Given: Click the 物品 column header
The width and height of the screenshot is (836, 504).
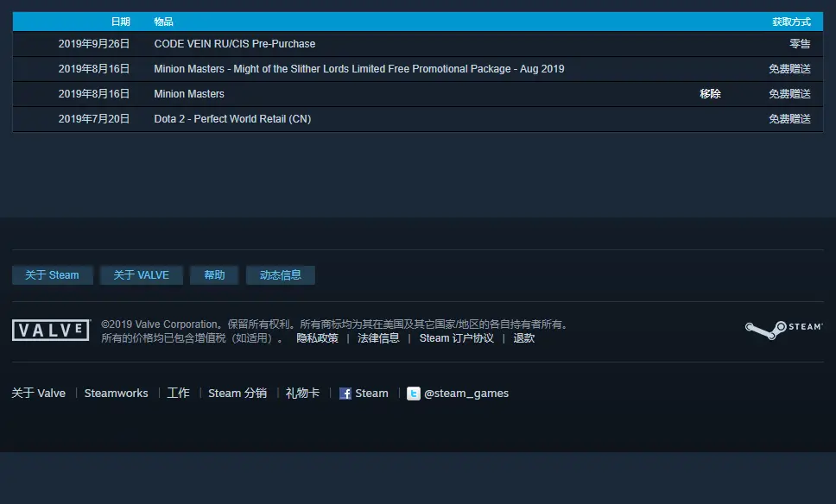Looking at the screenshot, I should pos(164,22).
